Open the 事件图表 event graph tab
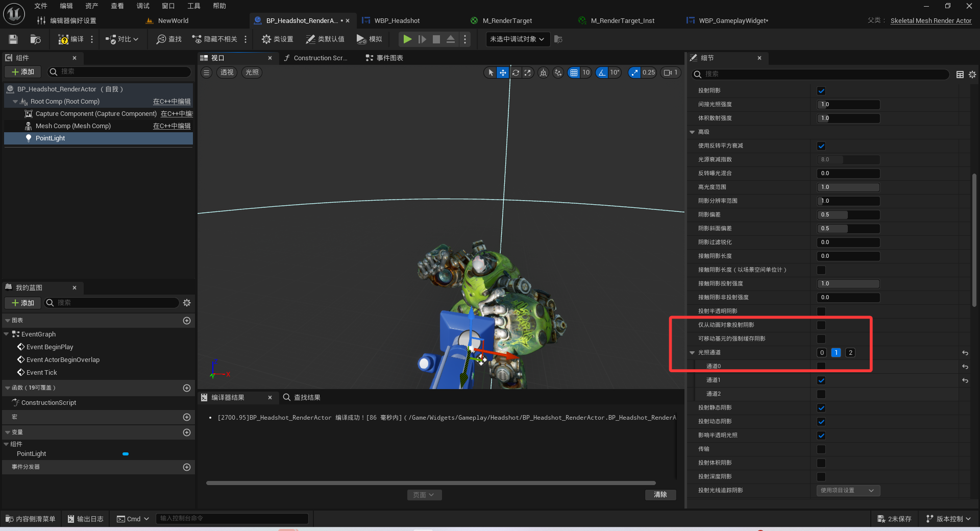 click(x=385, y=58)
